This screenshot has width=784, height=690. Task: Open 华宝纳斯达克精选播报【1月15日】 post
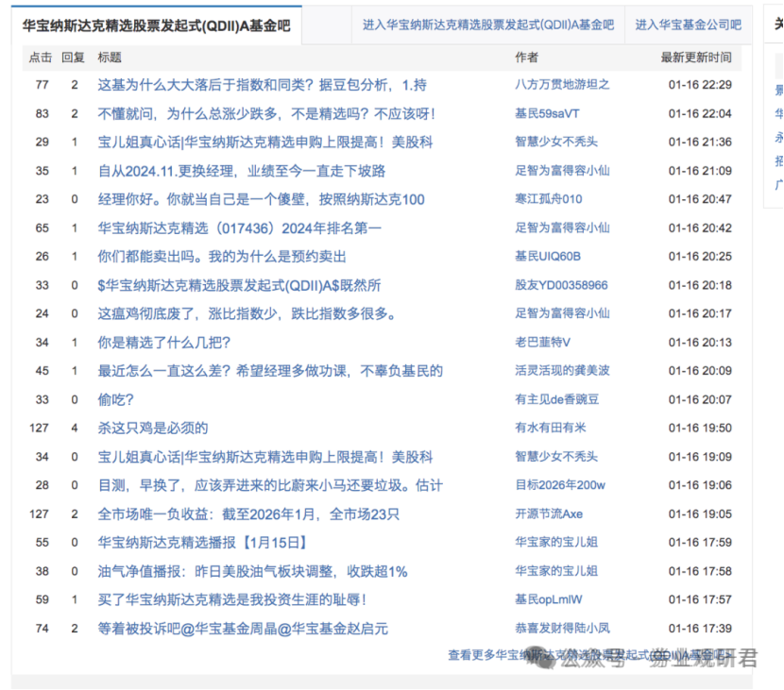(x=202, y=543)
